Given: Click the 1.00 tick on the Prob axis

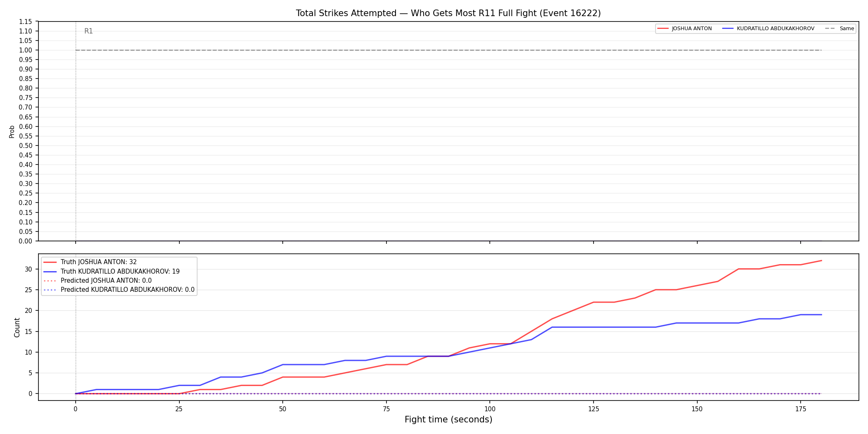Looking at the screenshot, I should [x=26, y=50].
